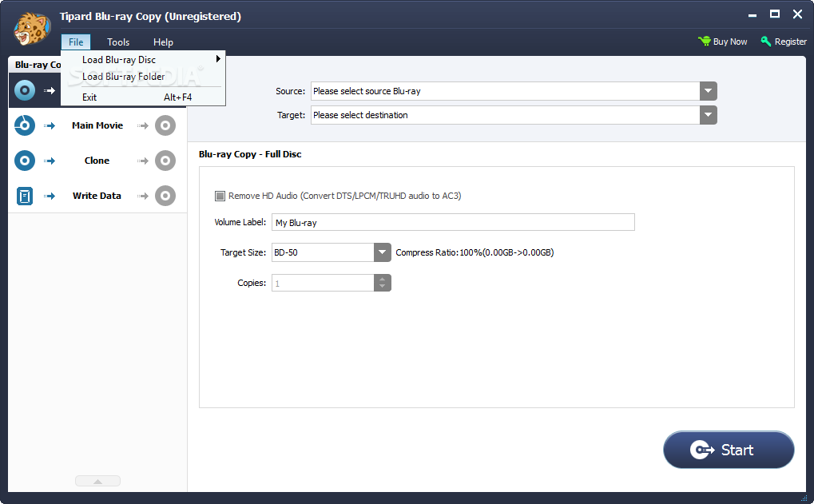Click the blue arrow beside Write Data icon
This screenshot has width=814, height=504.
(x=50, y=196)
